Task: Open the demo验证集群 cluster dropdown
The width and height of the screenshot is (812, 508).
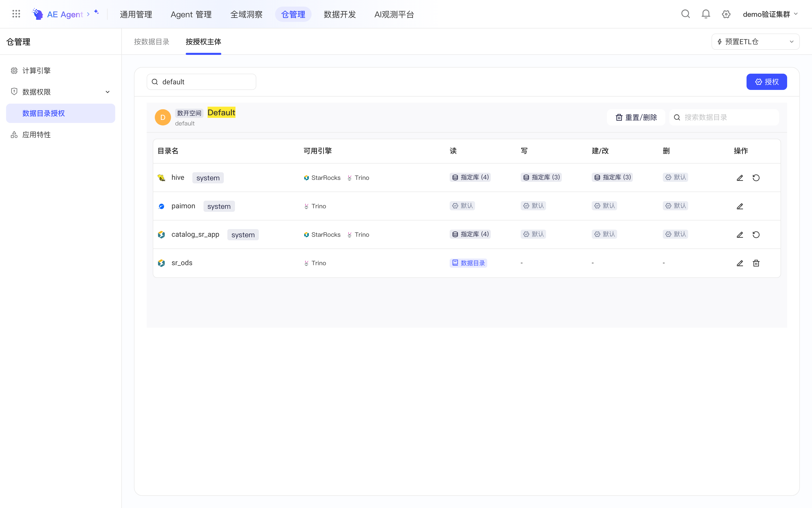Action: tap(770, 14)
